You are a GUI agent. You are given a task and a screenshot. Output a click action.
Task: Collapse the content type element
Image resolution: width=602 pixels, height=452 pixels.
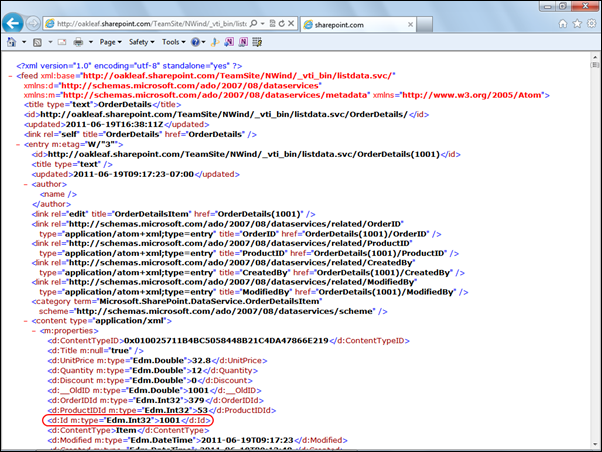coord(26,321)
